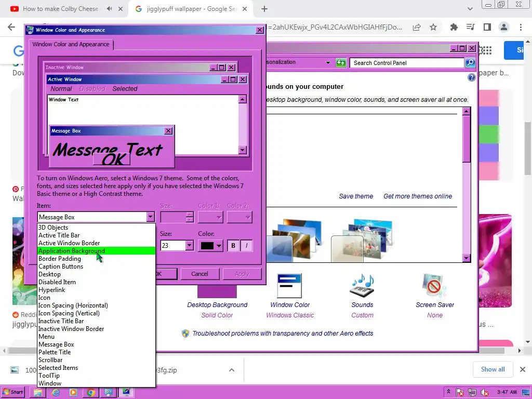Launch Internet Explorer from the taskbar
The height and width of the screenshot is (399, 532).
click(55, 393)
